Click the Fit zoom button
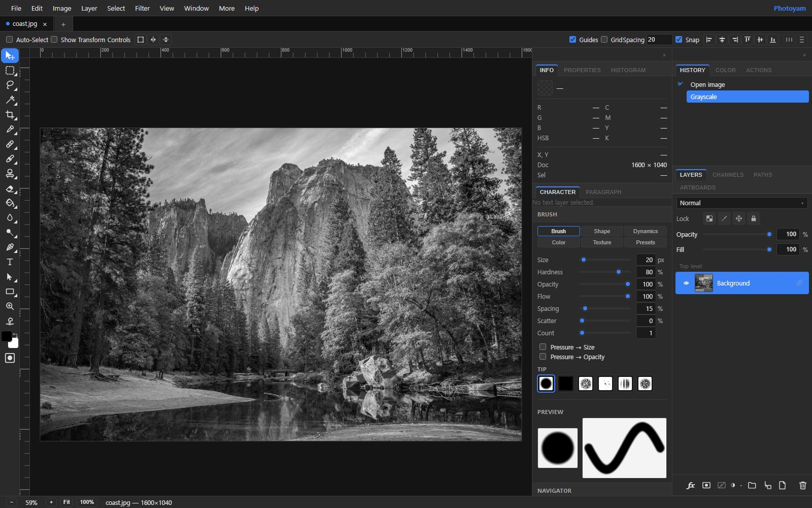The height and width of the screenshot is (508, 812). click(66, 502)
